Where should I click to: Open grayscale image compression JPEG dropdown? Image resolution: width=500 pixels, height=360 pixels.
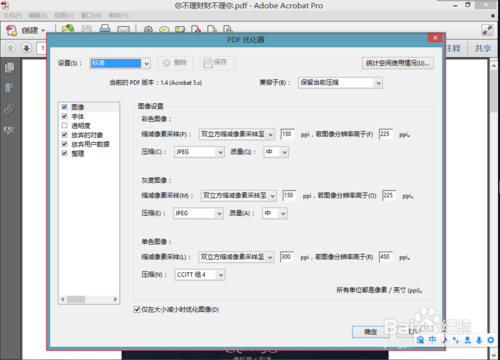198,213
